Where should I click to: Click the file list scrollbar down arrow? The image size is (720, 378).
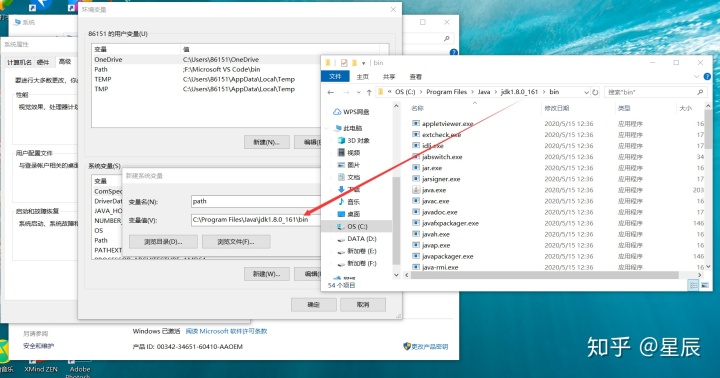(708, 266)
